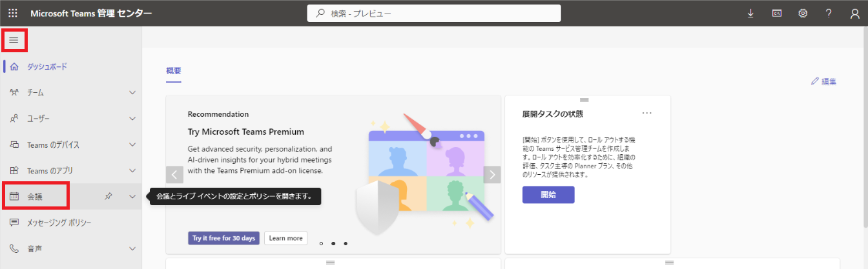Screen dimensions: 868x269
Task: Open Cloud Shell icon in header
Action: 777,13
